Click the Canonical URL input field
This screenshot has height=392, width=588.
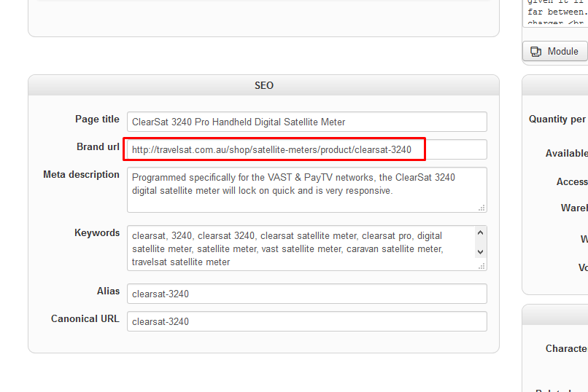pyautogui.click(x=306, y=321)
